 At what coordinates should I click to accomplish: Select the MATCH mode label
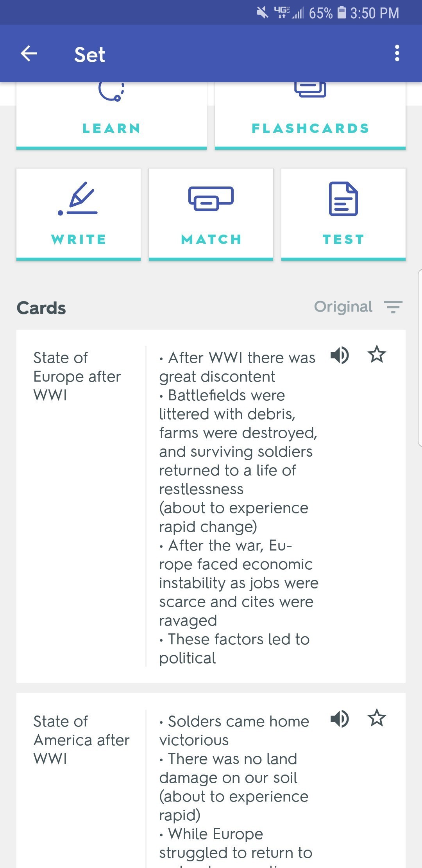click(x=211, y=239)
